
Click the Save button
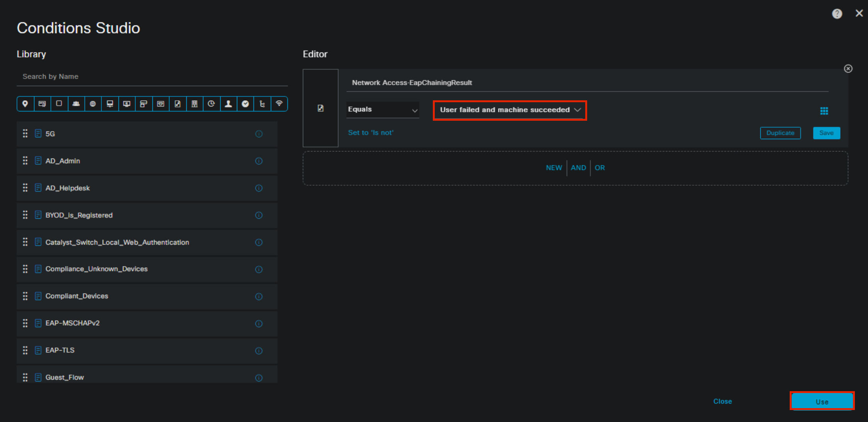click(826, 133)
